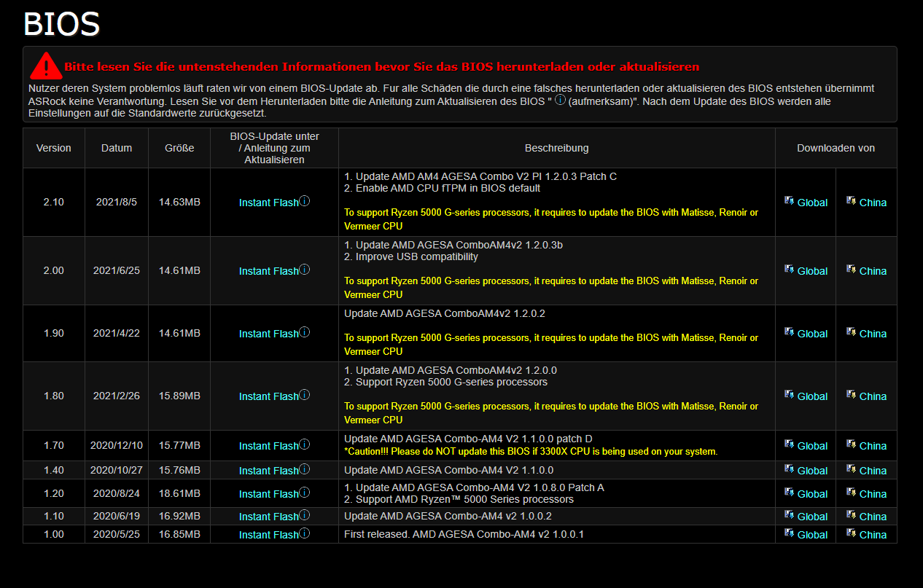Click info icon next to Instant Flash for version 1.10
Image resolution: width=923 pixels, height=588 pixels.
click(x=305, y=515)
